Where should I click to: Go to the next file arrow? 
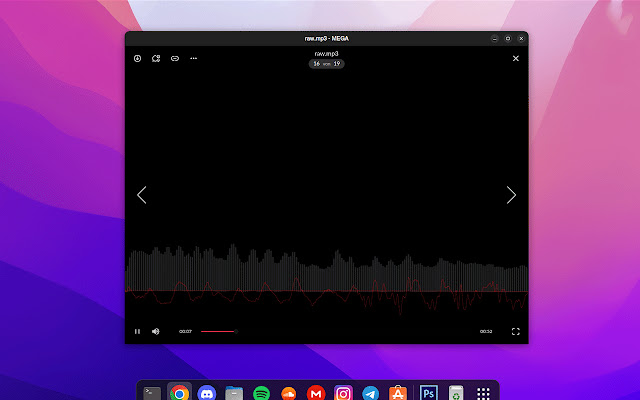[511, 195]
